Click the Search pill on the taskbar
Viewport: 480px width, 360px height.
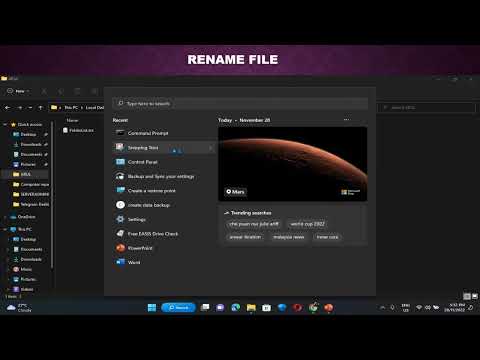tap(179, 307)
